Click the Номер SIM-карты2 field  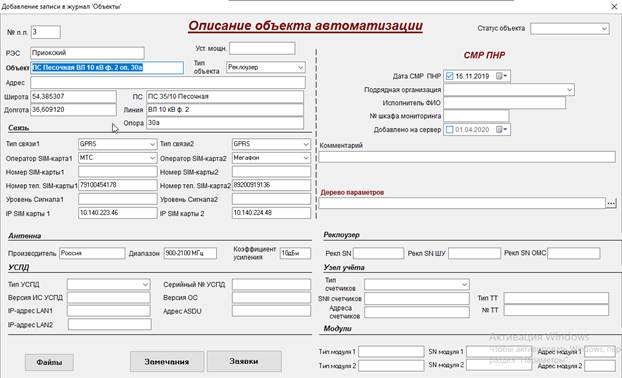(271, 172)
